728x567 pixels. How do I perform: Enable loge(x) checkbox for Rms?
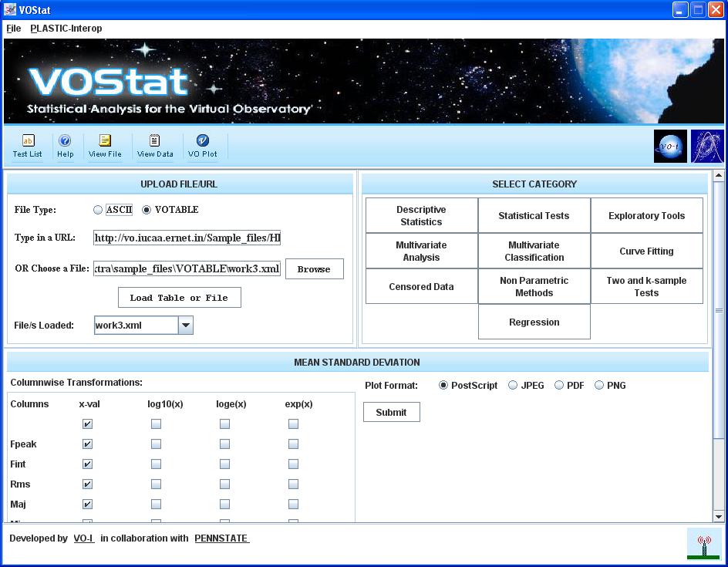[x=224, y=484]
